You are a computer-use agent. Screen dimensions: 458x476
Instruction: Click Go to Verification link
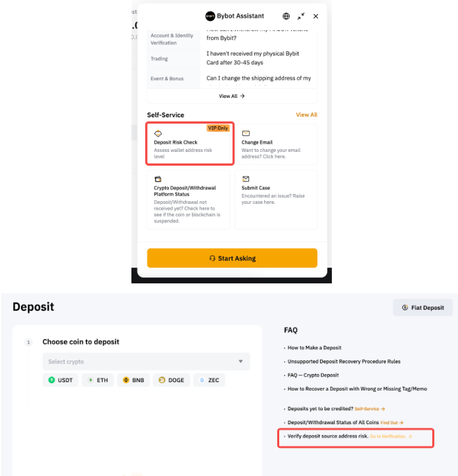coord(390,437)
